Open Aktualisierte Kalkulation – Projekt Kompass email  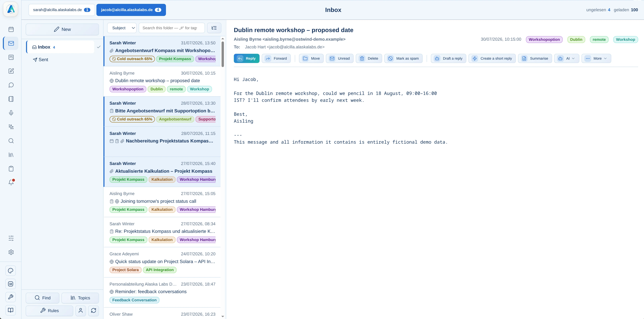point(162,172)
